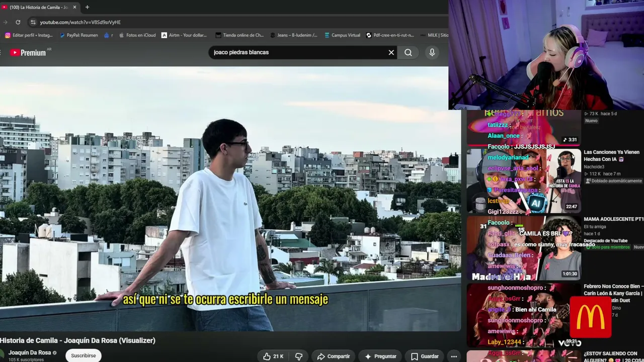Click the Nuevo badge under 73 K views
This screenshot has height=362, width=644.
[x=591, y=121]
